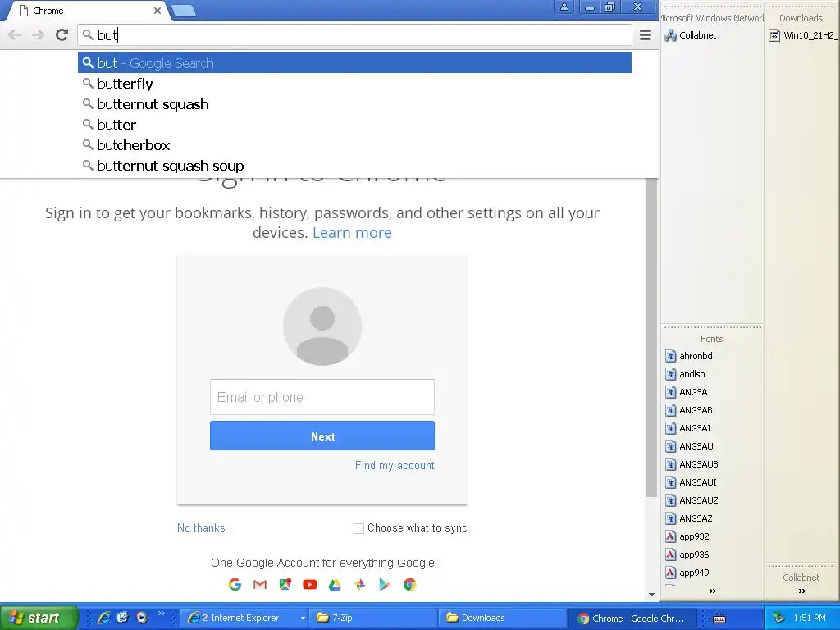The width and height of the screenshot is (840, 630).
Task: Launch Internet Explorer from quick launch
Action: 104,618
